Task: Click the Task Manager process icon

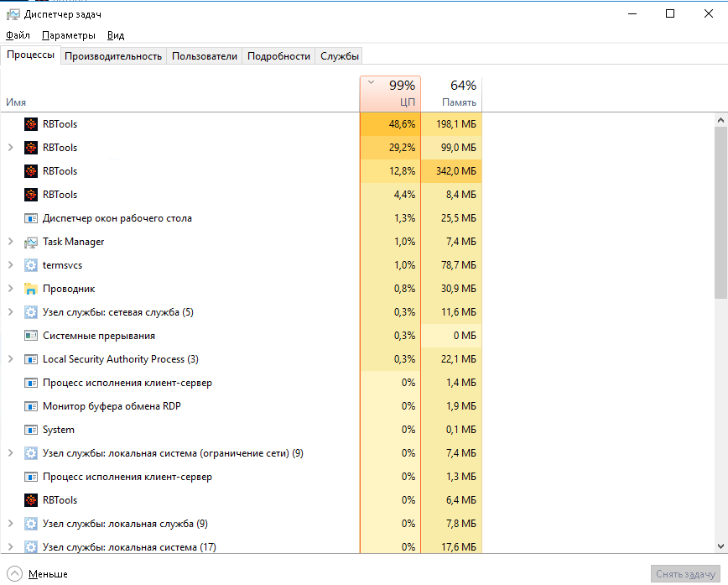Action: 31,242
